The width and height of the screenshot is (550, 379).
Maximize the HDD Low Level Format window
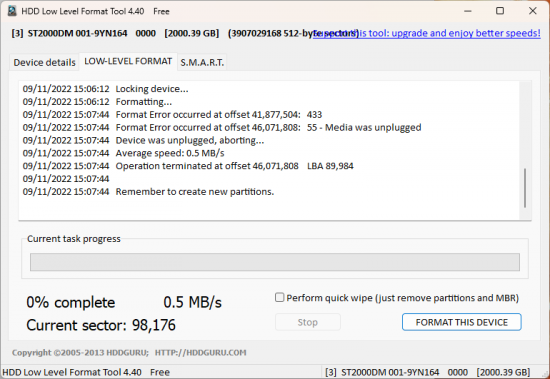[x=500, y=11]
